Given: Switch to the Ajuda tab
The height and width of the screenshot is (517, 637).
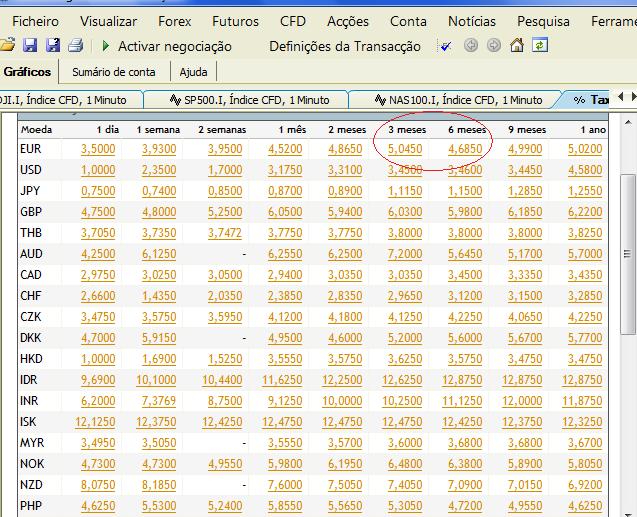Looking at the screenshot, I should [x=193, y=72].
